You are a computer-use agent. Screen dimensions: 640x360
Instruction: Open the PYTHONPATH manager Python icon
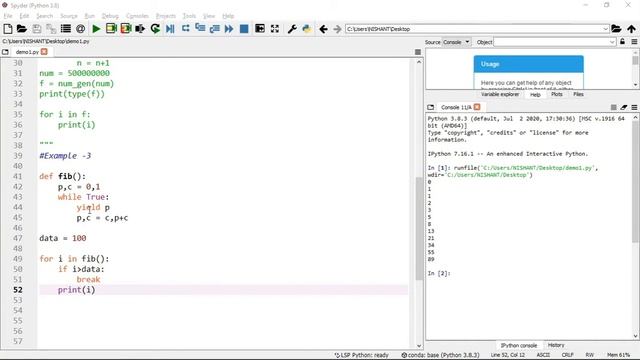tap(307, 29)
